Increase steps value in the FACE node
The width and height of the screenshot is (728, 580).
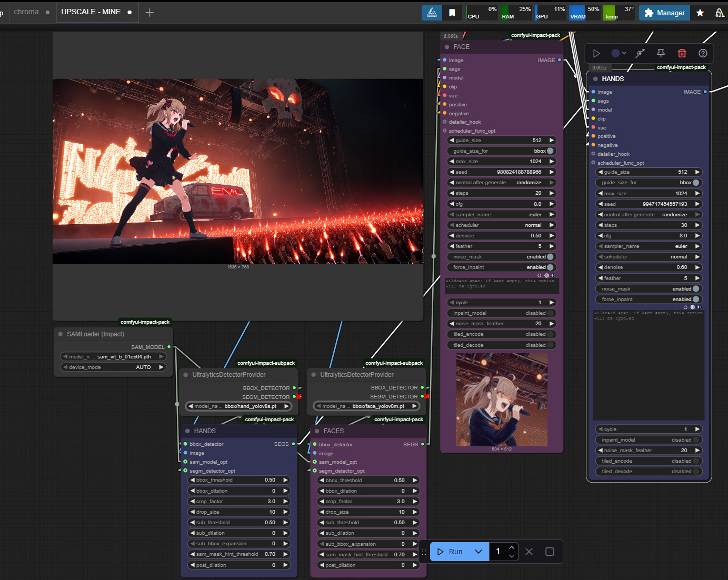click(552, 193)
